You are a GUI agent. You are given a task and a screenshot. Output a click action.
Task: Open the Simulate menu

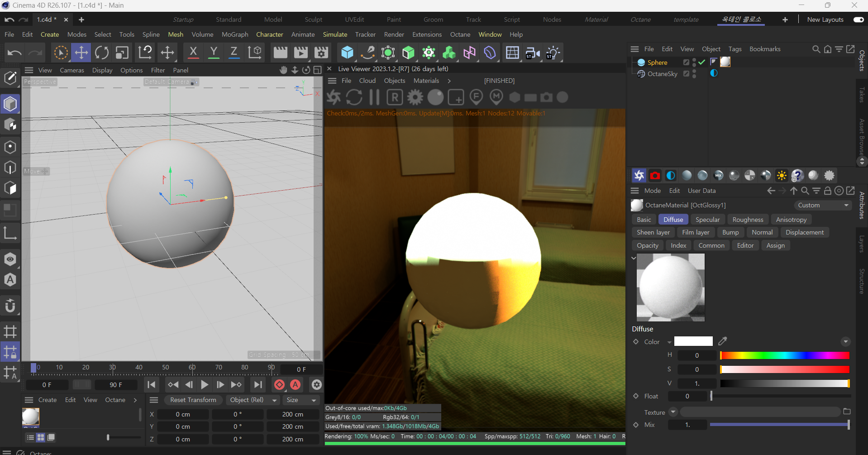[335, 34]
